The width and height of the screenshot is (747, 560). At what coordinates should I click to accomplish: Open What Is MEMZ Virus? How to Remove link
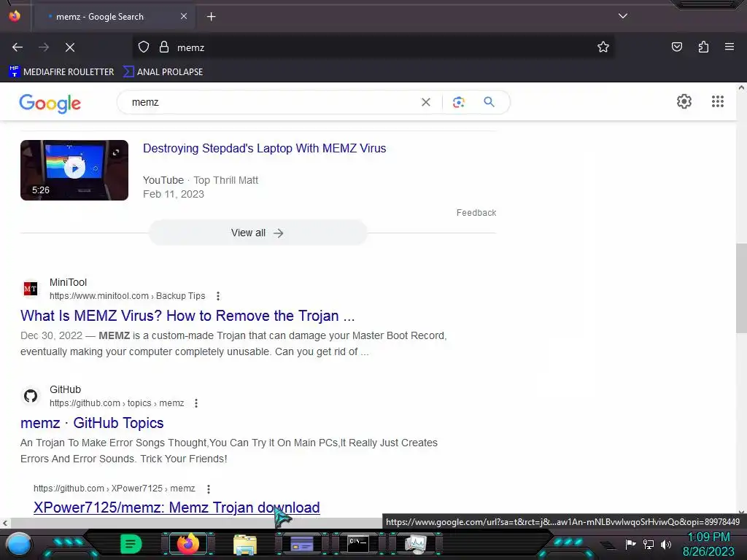point(187,316)
